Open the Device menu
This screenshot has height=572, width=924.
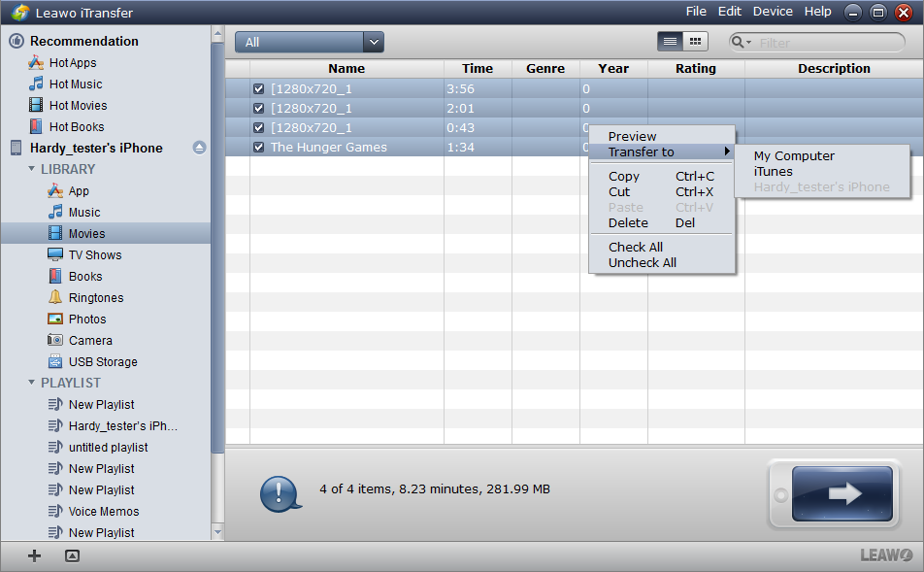pyautogui.click(x=773, y=12)
